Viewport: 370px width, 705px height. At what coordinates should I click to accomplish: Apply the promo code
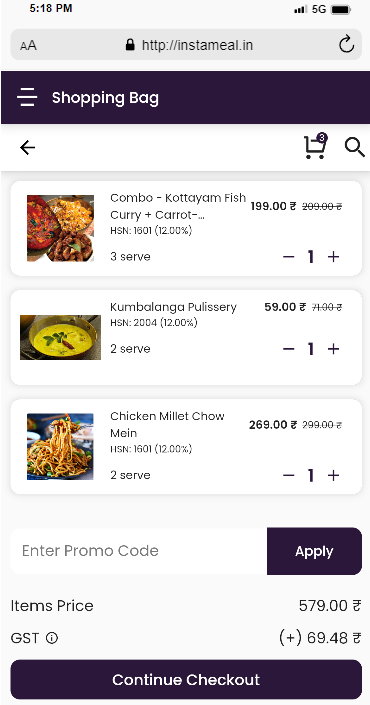click(x=314, y=551)
